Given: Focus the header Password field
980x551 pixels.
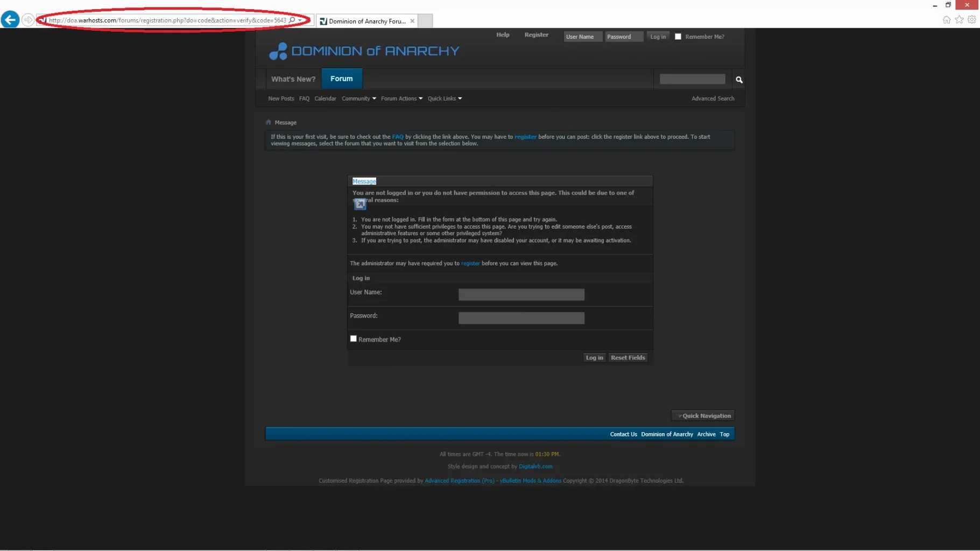Looking at the screenshot, I should click(624, 37).
